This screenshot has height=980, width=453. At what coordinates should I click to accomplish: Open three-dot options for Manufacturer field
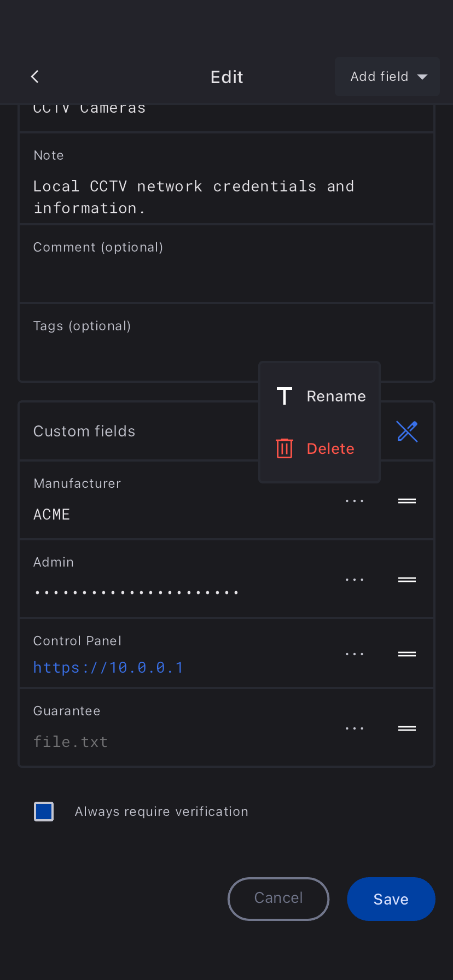[x=355, y=501]
